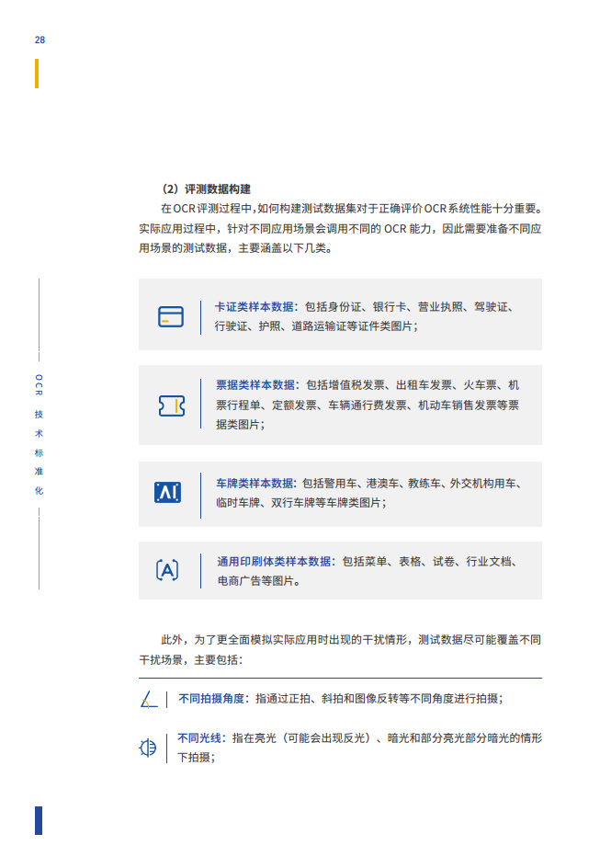This screenshot has height=868, width=611.
Task: Click the label "通用印刷体类样本数据"
Action: [276, 561]
